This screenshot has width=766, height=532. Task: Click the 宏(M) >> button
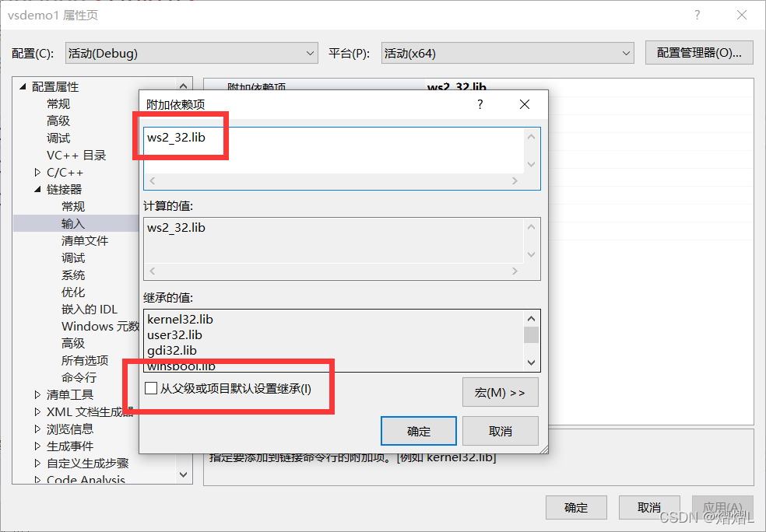click(x=501, y=392)
